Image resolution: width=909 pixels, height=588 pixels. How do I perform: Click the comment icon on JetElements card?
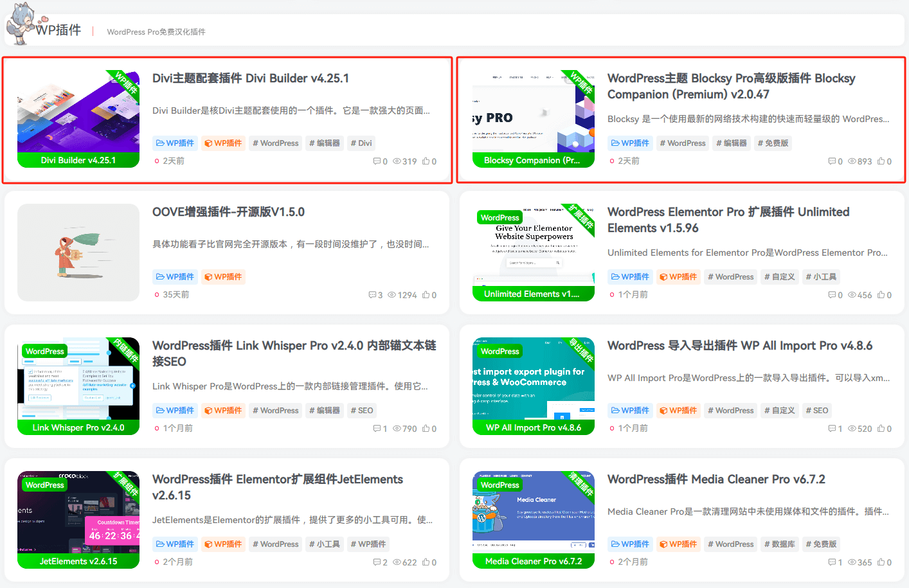coord(377,562)
